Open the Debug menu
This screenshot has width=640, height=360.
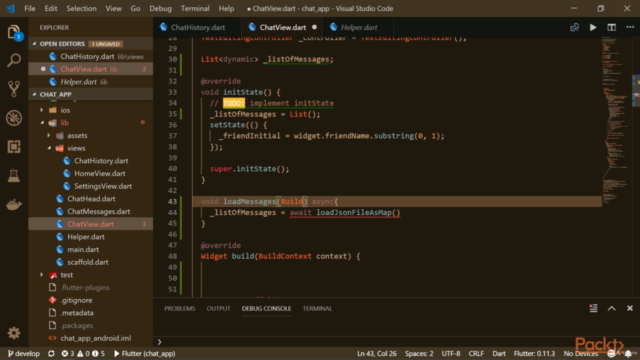coord(160,8)
